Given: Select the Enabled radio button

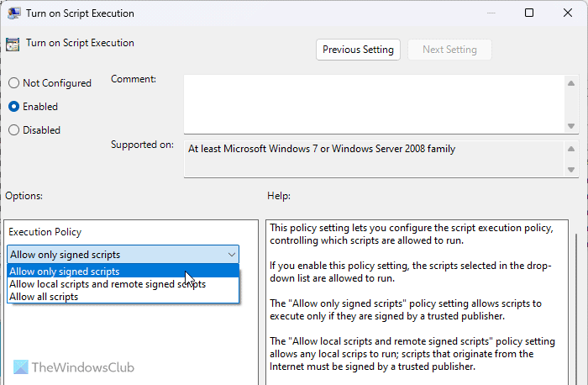Looking at the screenshot, I should coord(13,107).
